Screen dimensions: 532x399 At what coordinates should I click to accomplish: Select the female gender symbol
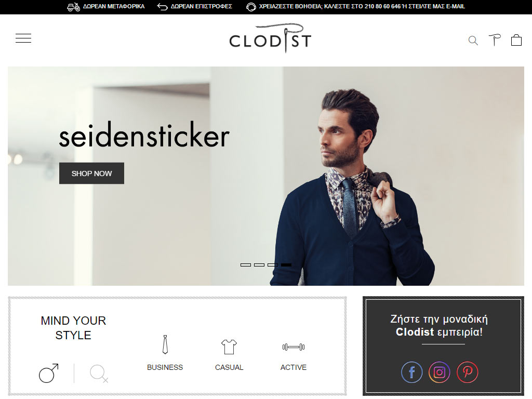point(99,374)
